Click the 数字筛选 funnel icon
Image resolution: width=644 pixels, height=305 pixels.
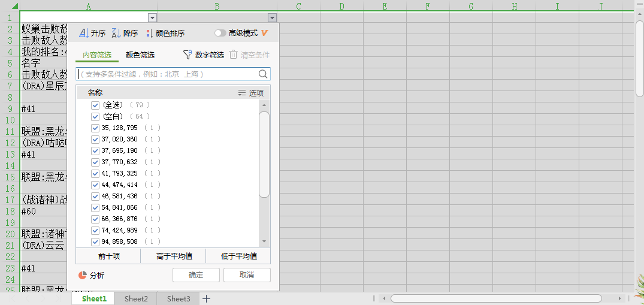point(188,55)
